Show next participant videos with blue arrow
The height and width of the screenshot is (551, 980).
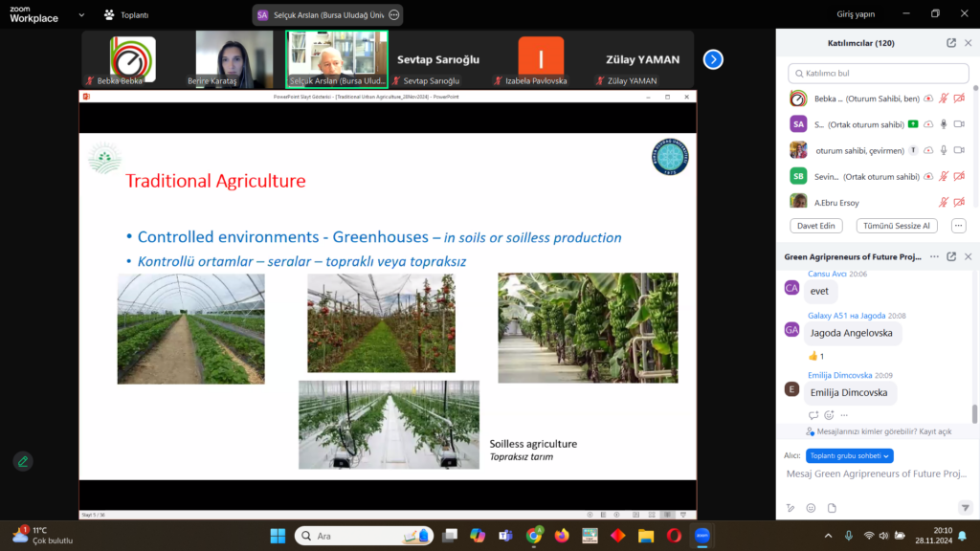pos(713,59)
